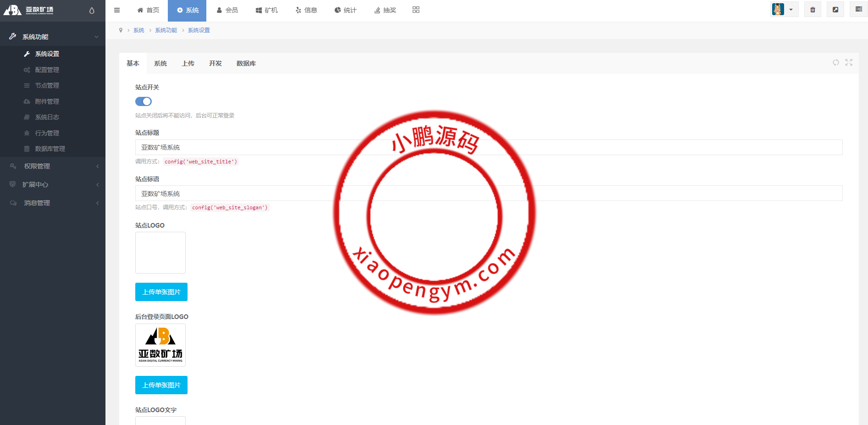The width and height of the screenshot is (868, 425).
Task: Click the hamburger menu collapse icon
Action: [117, 10]
